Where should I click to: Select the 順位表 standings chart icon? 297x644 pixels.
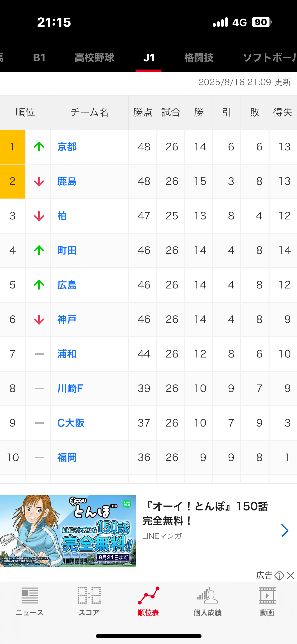(148, 601)
